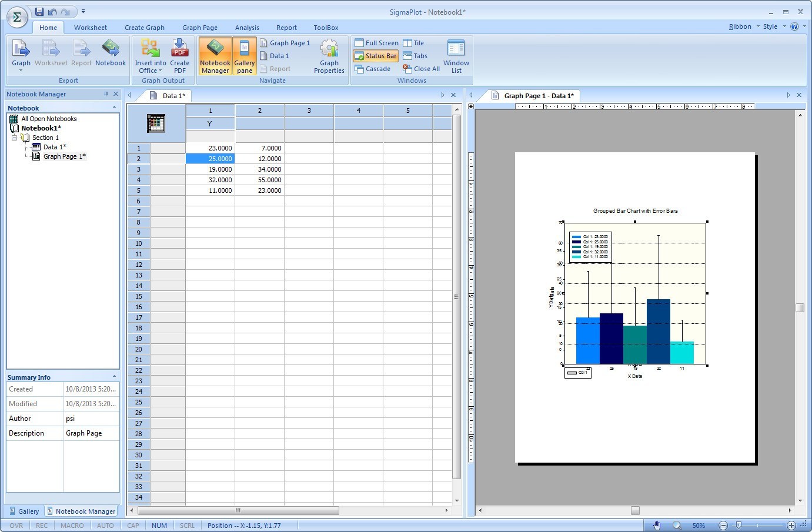Toggle the Status Bar option
The width and height of the screenshot is (812, 532).
tap(376, 56)
